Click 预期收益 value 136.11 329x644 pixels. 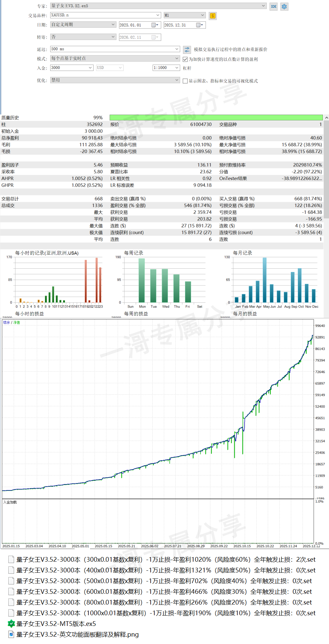pos(204,165)
